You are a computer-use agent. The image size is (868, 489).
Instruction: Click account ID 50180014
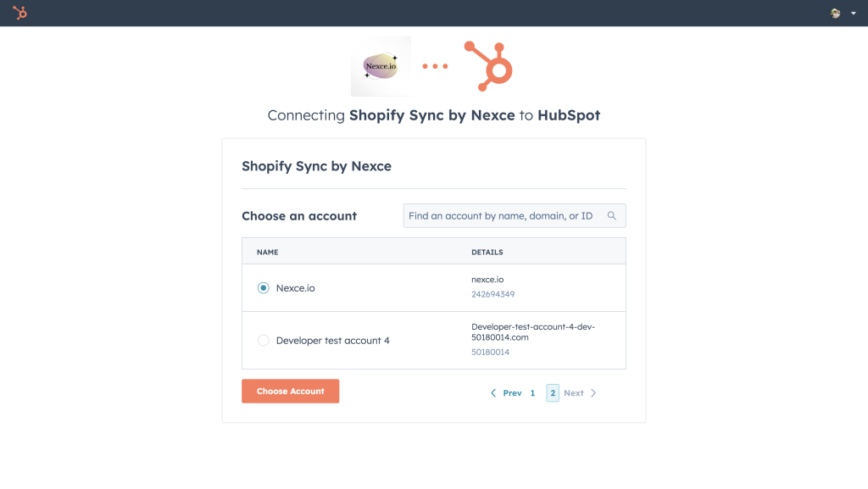click(x=491, y=352)
